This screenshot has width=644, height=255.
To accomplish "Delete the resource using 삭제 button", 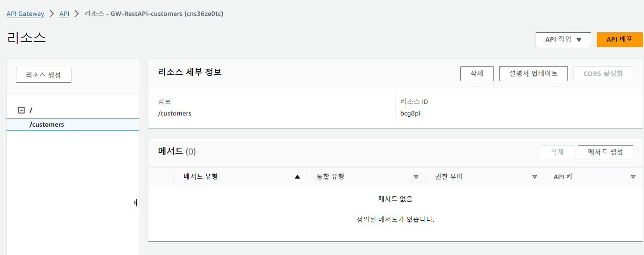I will [x=477, y=73].
